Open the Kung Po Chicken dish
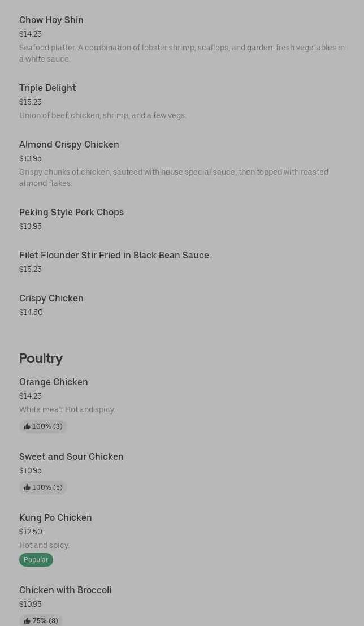 (55, 518)
